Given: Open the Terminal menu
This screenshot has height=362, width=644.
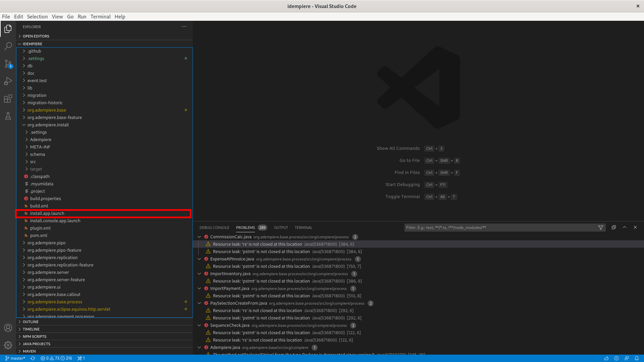Looking at the screenshot, I should click(100, 17).
